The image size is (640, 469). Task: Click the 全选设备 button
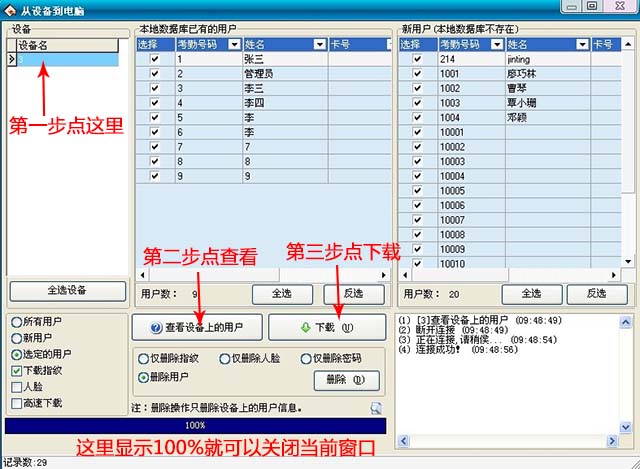[x=67, y=291]
